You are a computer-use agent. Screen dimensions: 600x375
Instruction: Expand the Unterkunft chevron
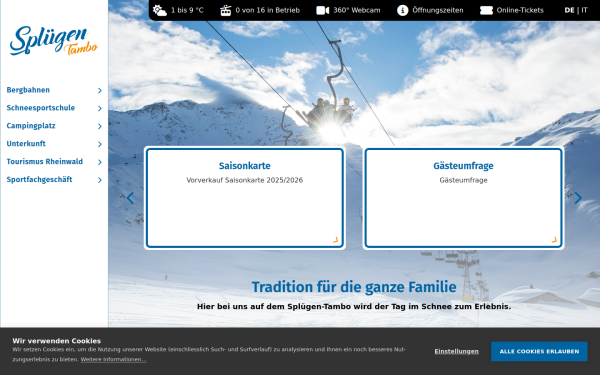tap(99, 144)
